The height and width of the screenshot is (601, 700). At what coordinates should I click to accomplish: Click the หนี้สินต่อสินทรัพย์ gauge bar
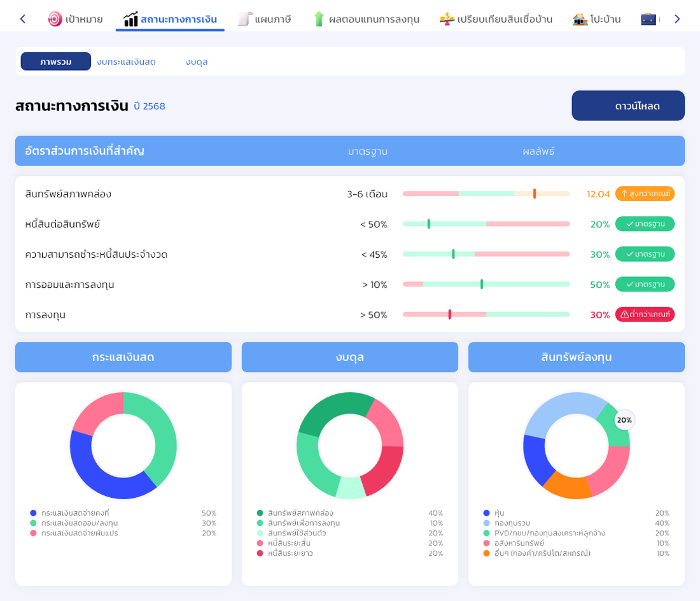point(486,223)
